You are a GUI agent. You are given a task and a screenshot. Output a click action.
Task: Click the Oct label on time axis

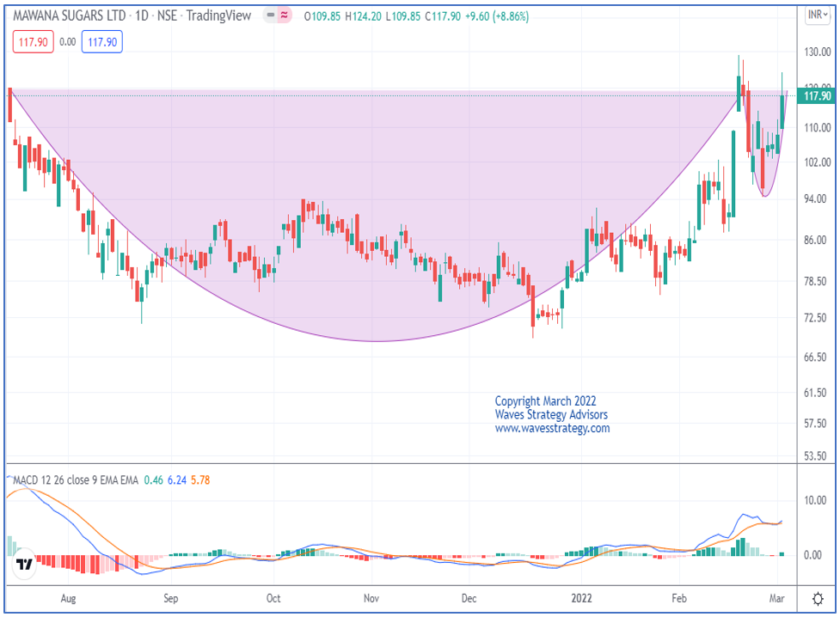(273, 598)
